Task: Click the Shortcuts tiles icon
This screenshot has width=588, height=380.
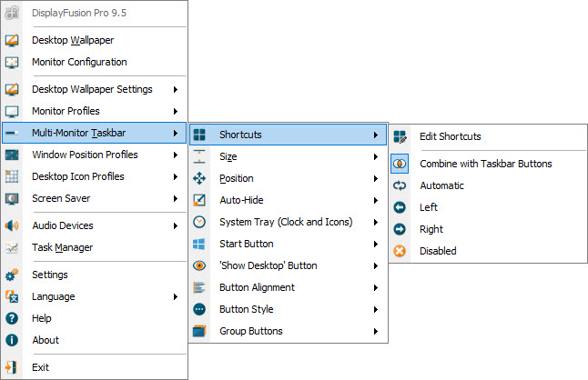Action: (x=199, y=135)
